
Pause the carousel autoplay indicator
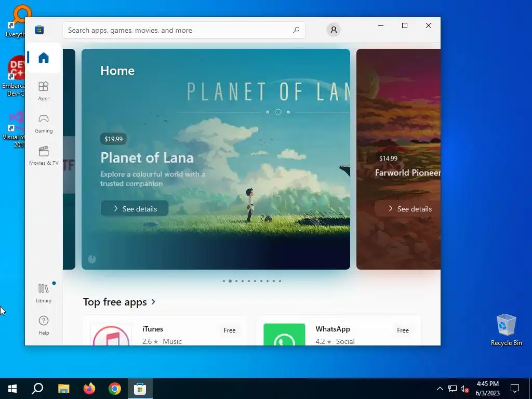tap(92, 259)
